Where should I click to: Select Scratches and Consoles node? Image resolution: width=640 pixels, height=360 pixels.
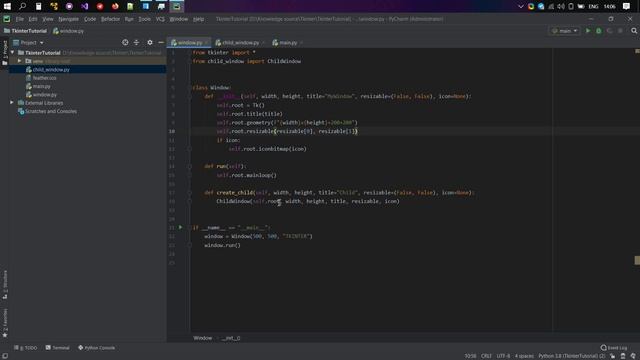pos(51,111)
